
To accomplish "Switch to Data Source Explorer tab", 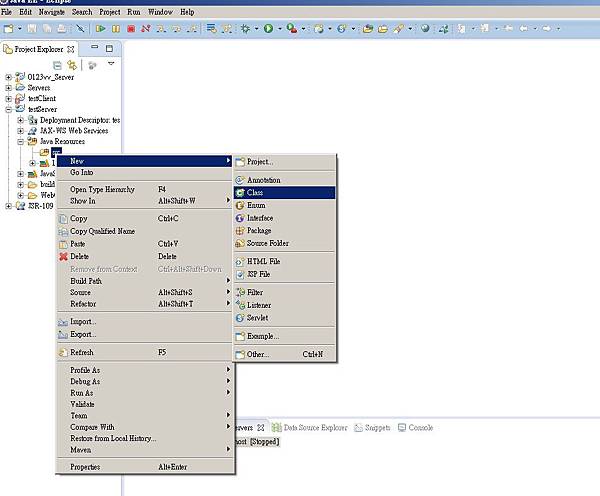I will click(315, 428).
